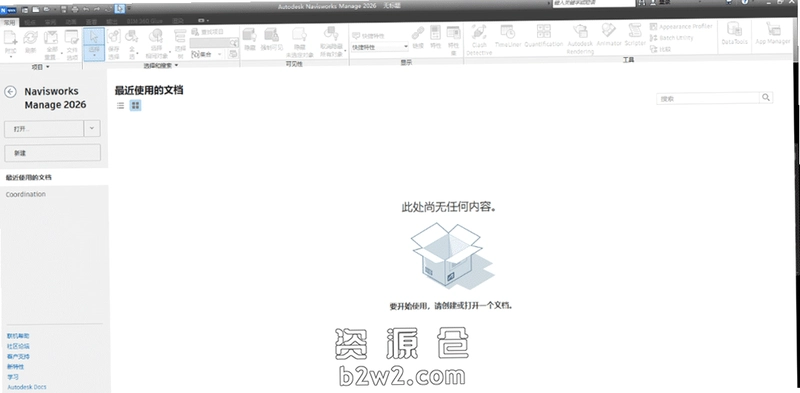Expand the 项目 ribbon panel
This screenshot has width=800, height=393.
tap(41, 67)
